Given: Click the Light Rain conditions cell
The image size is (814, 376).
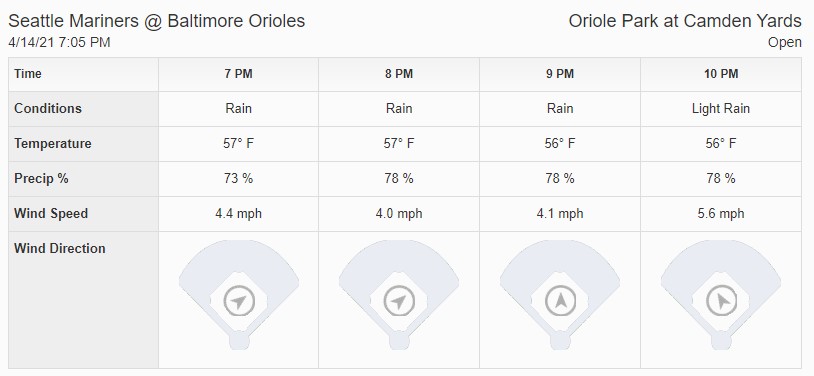Looking at the screenshot, I should pyautogui.click(x=721, y=109).
